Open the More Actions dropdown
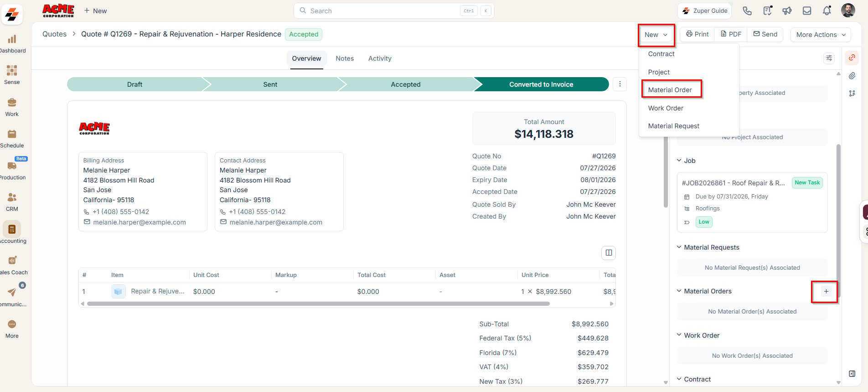The height and width of the screenshot is (392, 868). (x=821, y=35)
